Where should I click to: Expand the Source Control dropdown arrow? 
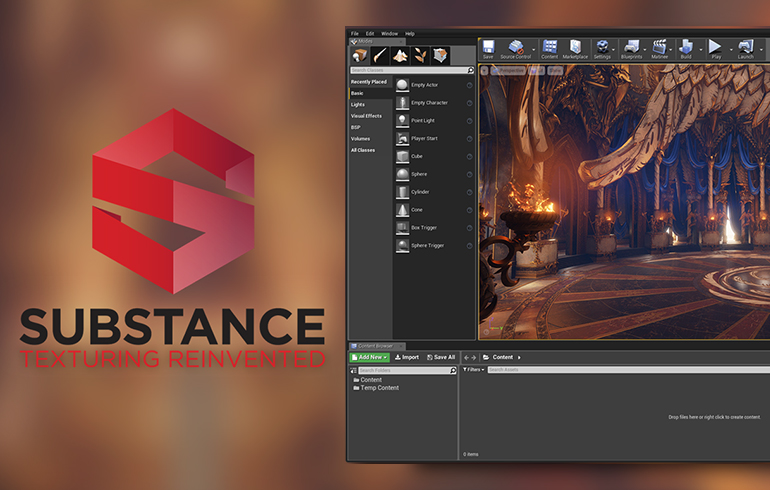click(x=533, y=50)
